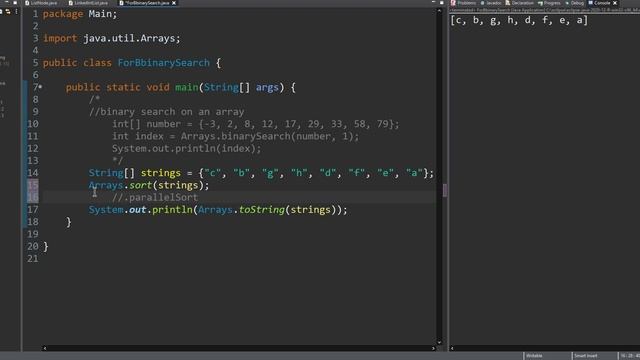Click Console horizontal scrollbar left arrow
This screenshot has width=640, height=360.
(x=452, y=348)
